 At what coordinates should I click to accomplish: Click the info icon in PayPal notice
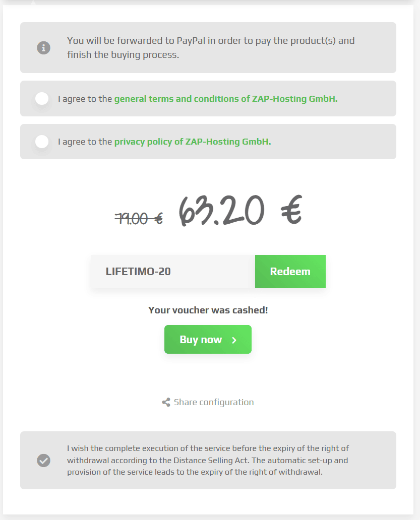[43, 48]
